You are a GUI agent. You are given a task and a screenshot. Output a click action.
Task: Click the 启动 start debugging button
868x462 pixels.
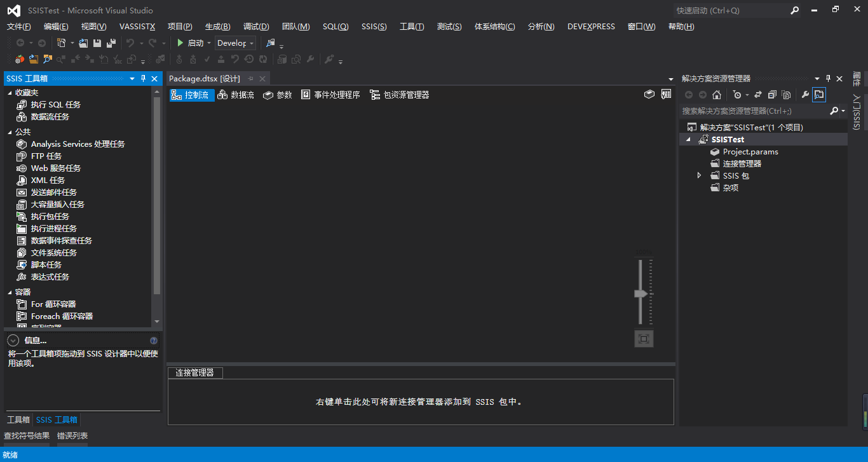[x=190, y=43]
